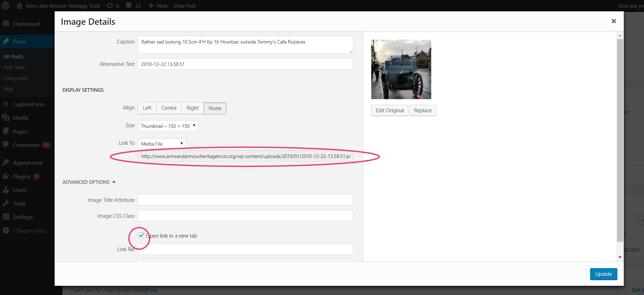Click the Media icon in sidebar
This screenshot has width=644, height=295.
click(6, 118)
